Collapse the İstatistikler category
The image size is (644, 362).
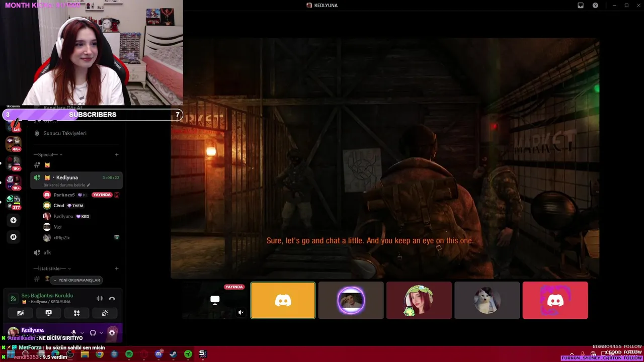coord(52,268)
